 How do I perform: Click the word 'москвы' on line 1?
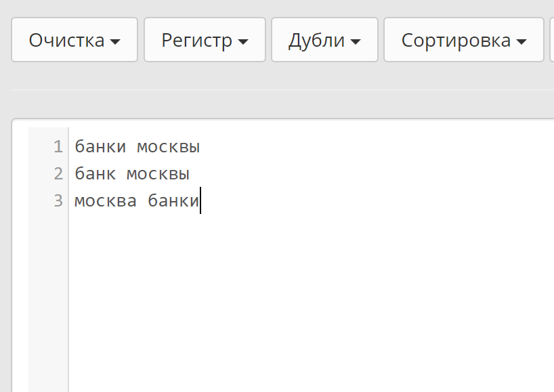click(x=168, y=146)
